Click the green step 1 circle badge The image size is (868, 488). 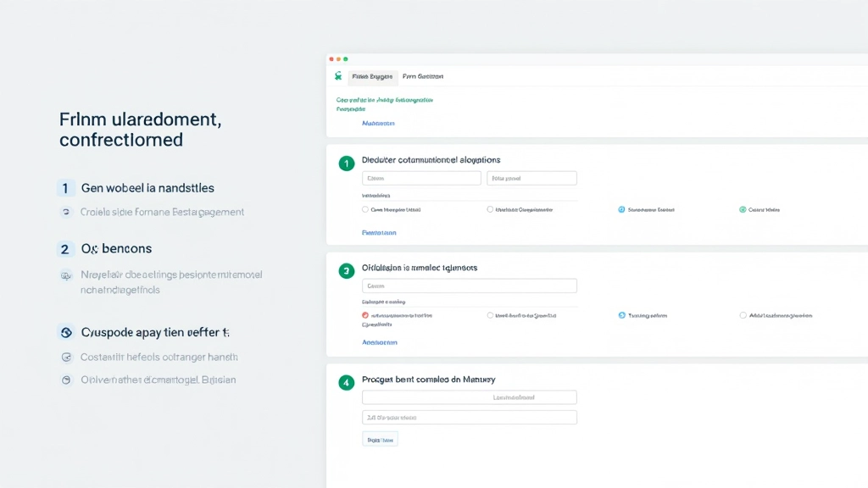[346, 164]
